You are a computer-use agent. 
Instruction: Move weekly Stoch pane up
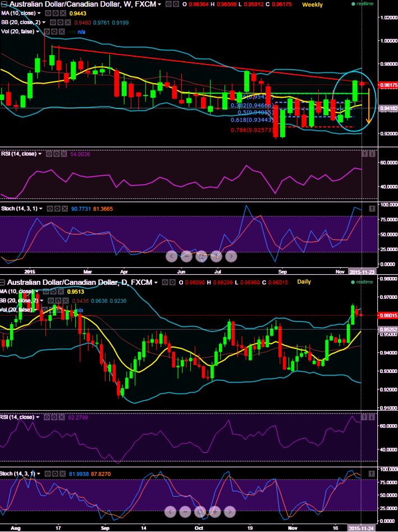[372, 208]
